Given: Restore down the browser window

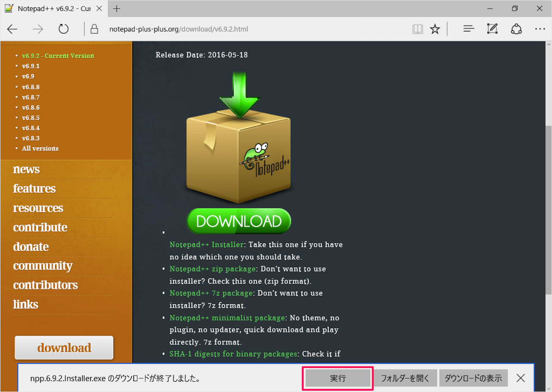Looking at the screenshot, I should pos(515,9).
